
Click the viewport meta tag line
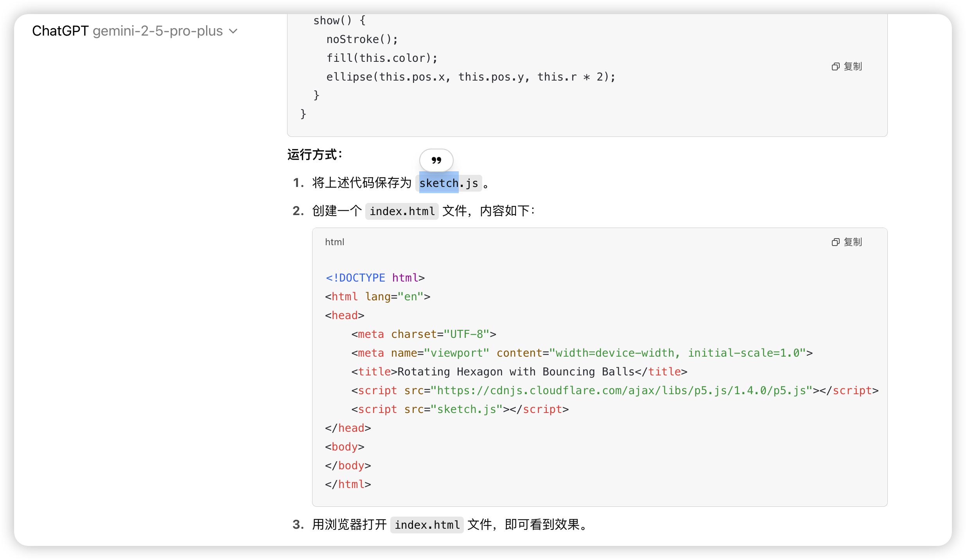[x=582, y=353]
